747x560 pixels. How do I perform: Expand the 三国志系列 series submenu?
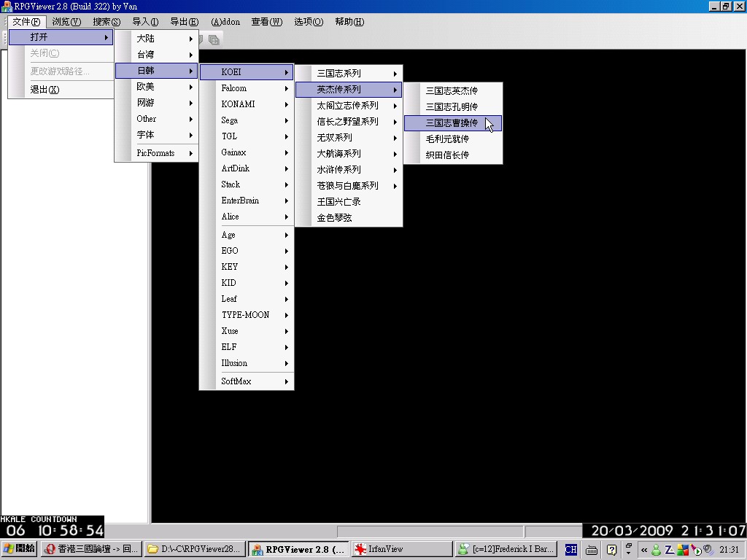tap(349, 74)
